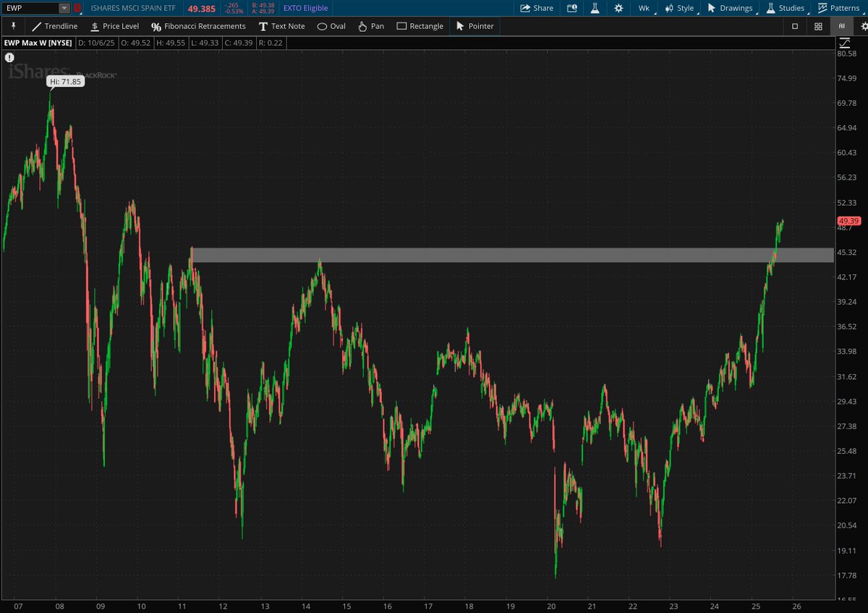The image size is (868, 613).
Task: Open the Share menu
Action: [x=537, y=8]
